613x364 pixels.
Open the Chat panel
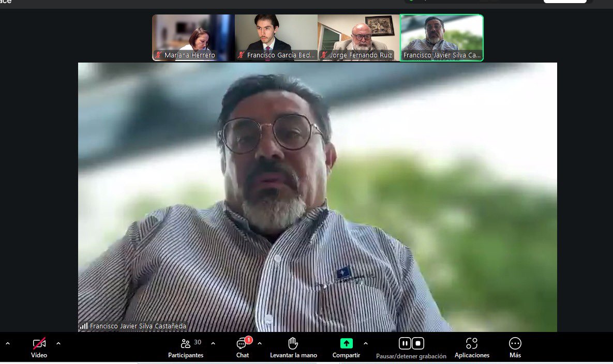point(243,347)
